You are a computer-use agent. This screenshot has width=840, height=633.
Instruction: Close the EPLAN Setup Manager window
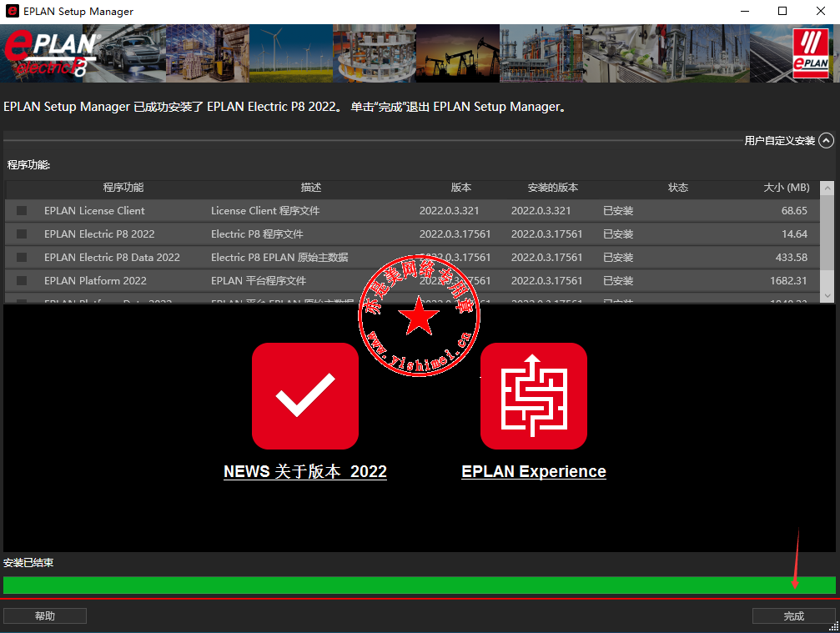[820, 11]
